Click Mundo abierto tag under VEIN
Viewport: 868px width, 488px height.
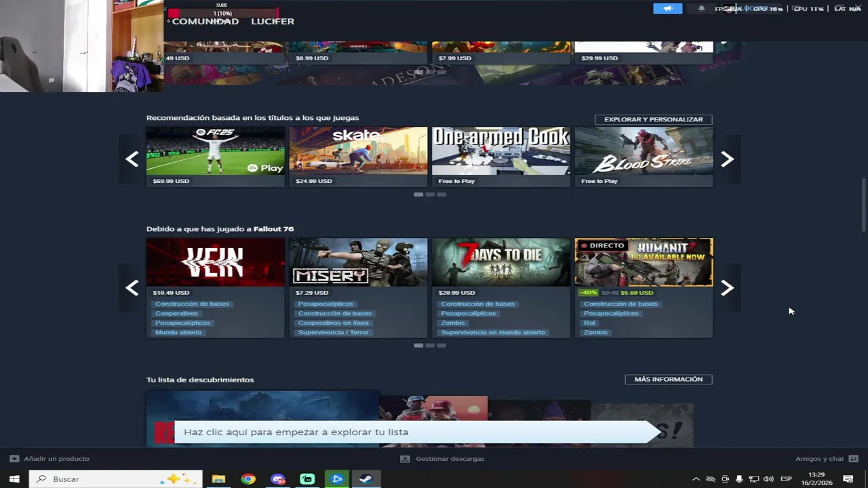click(x=178, y=333)
